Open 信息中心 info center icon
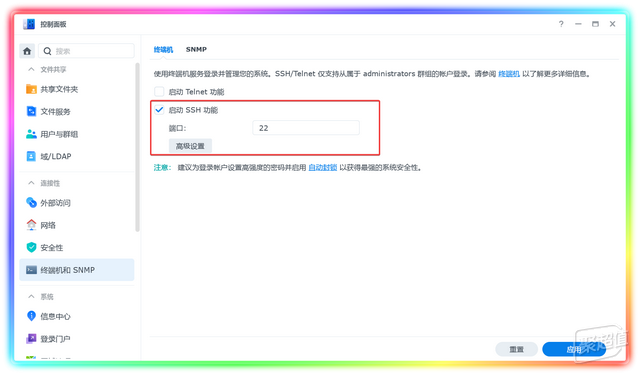The image size is (640, 375). click(x=31, y=316)
